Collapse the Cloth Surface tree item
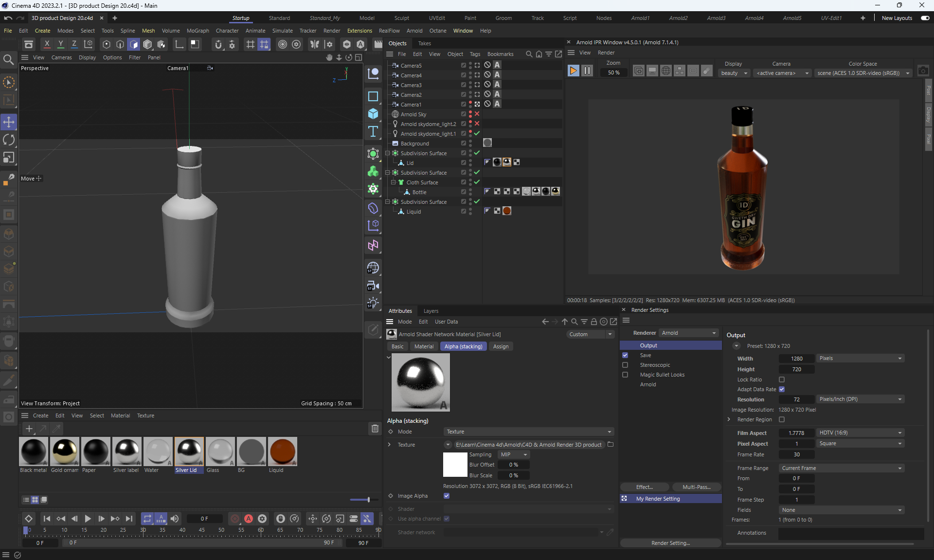 pos(394,182)
